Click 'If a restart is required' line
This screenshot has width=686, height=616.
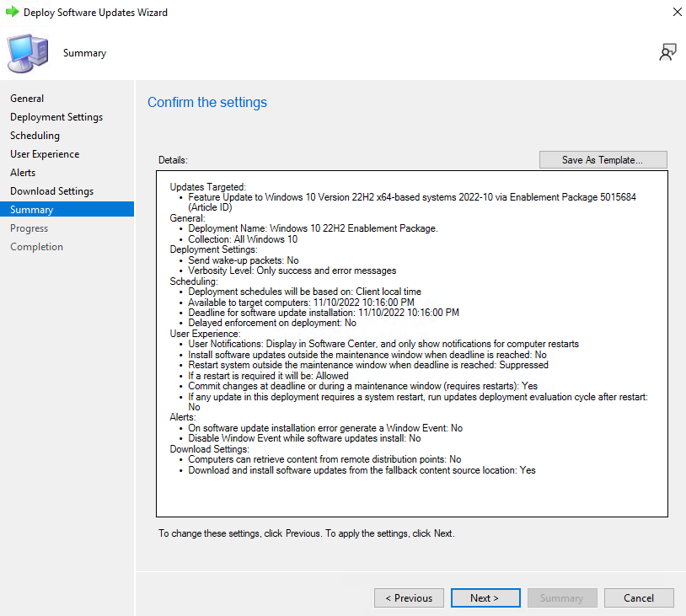point(268,376)
